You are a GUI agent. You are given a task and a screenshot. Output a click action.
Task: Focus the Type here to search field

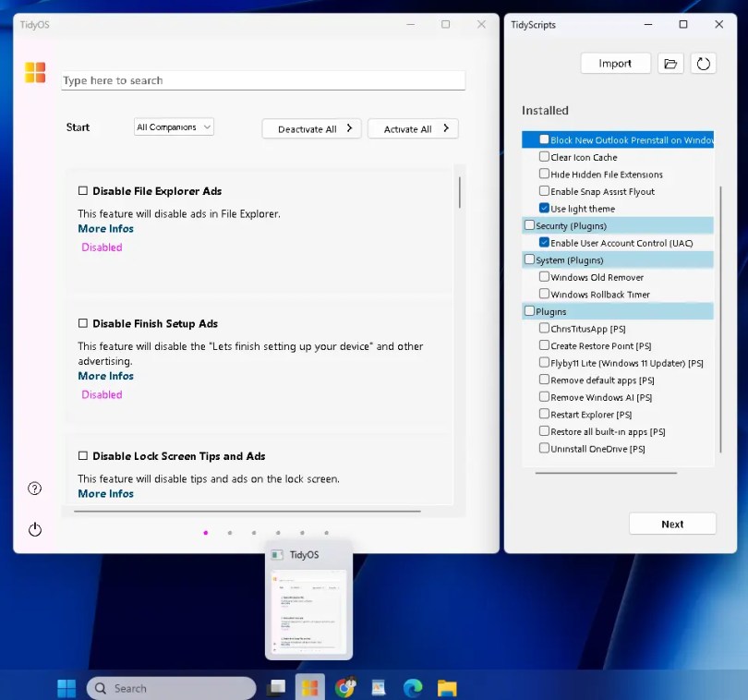pos(263,80)
